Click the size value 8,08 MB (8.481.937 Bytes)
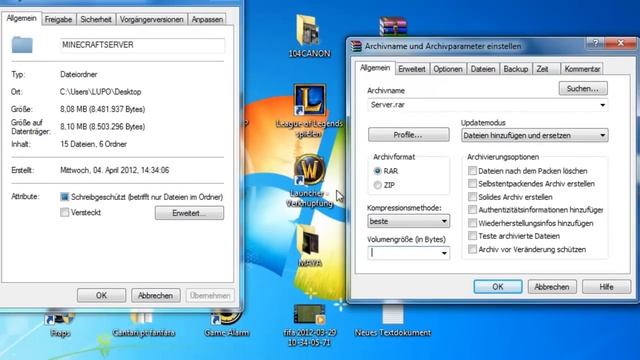 (x=102, y=109)
